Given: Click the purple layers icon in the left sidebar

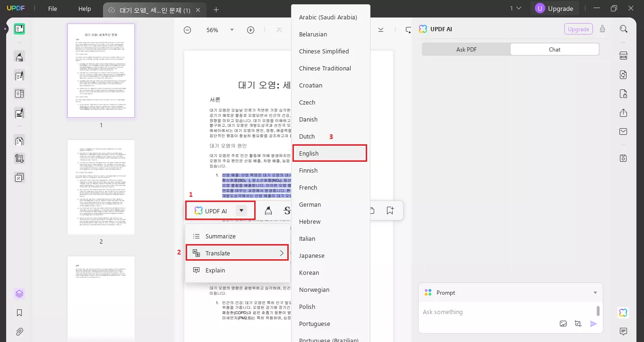Looking at the screenshot, I should pos(19,293).
